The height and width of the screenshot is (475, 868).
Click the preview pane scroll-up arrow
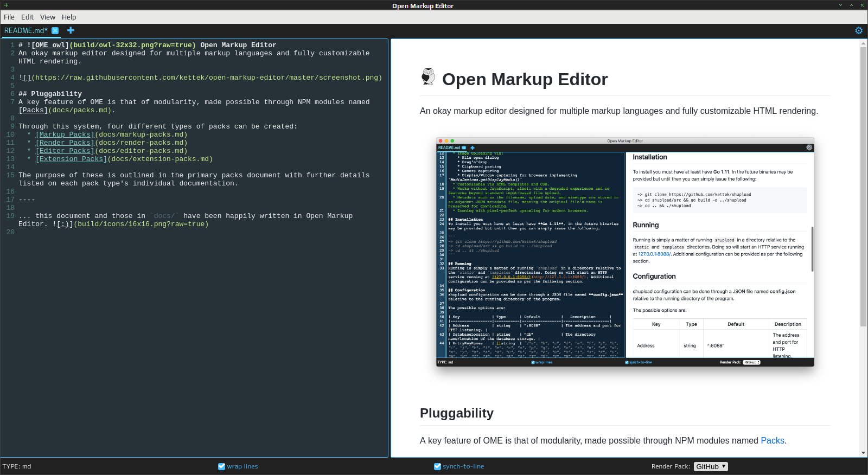pos(864,43)
